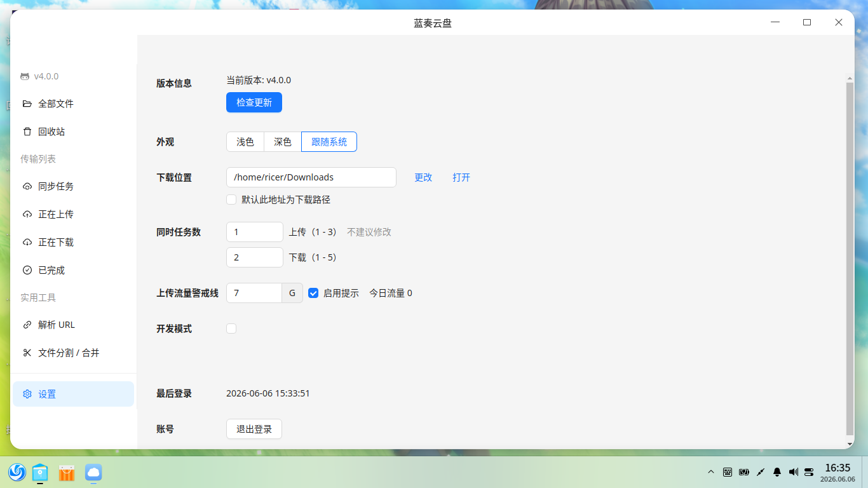Uncheck the 启用提示 checkbox
The width and height of the screenshot is (868, 488).
(313, 293)
